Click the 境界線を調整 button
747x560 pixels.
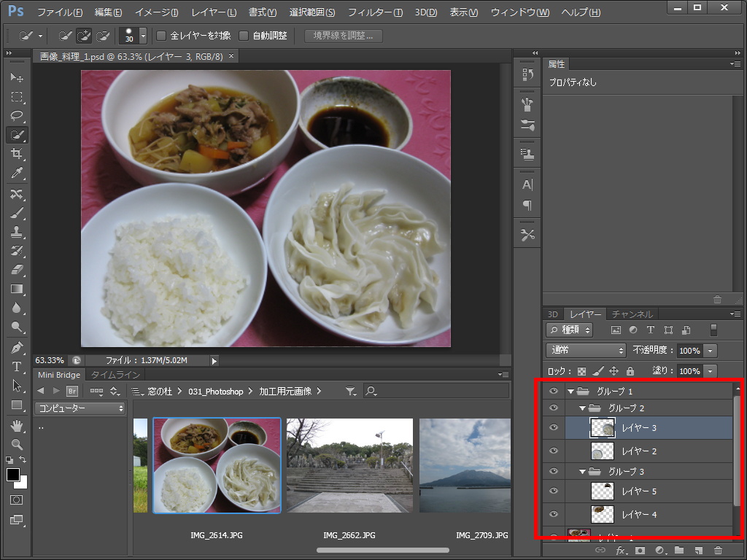click(x=343, y=36)
